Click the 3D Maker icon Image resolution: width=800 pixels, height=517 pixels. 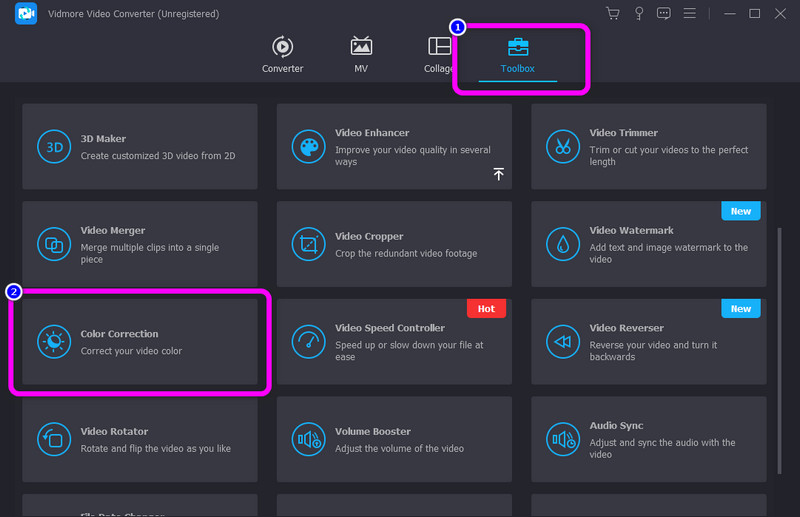(52, 147)
